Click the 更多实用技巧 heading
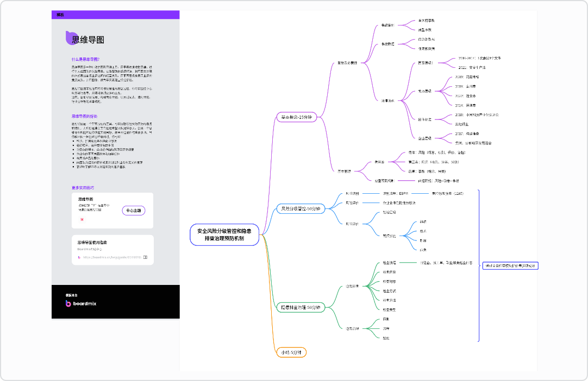The height and width of the screenshot is (381, 588). click(83, 188)
